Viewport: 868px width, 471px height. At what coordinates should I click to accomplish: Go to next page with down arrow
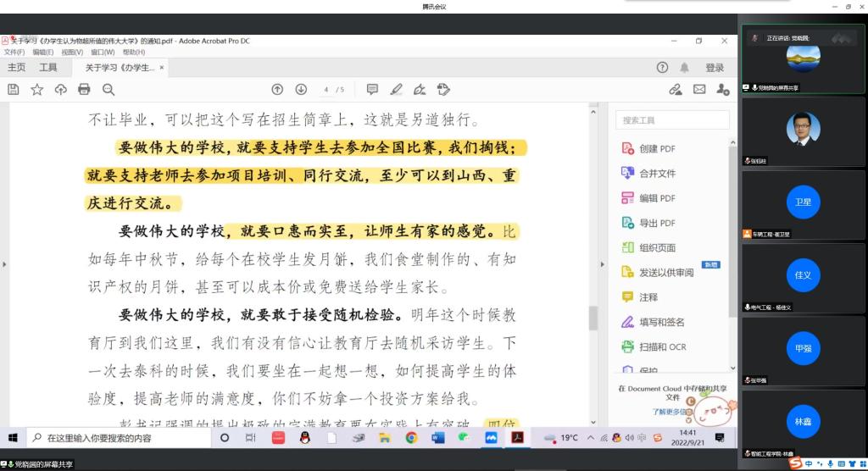301,89
